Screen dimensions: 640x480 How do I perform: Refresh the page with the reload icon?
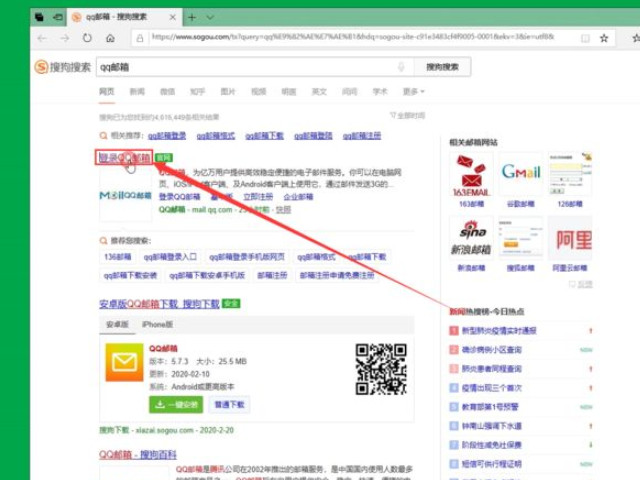coord(87,38)
